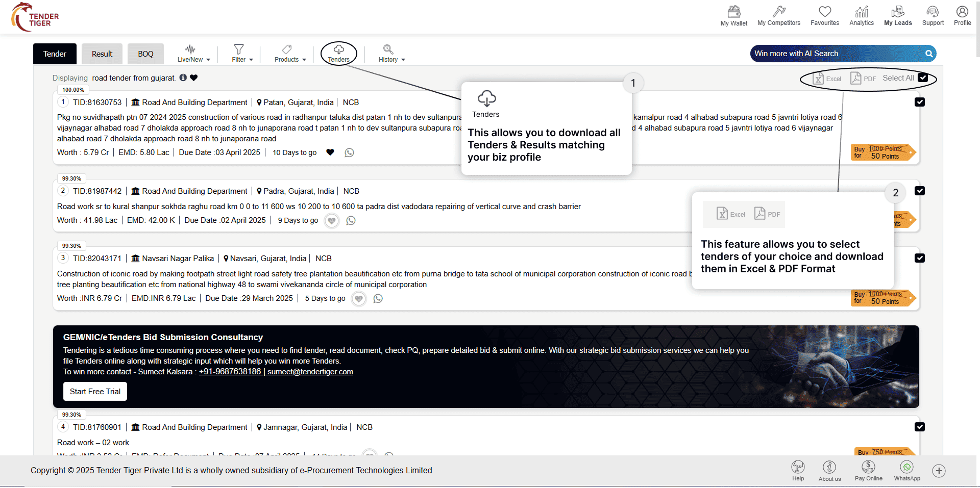
Task: Share tender 81987442 via WhatsApp icon
Action: [351, 221]
